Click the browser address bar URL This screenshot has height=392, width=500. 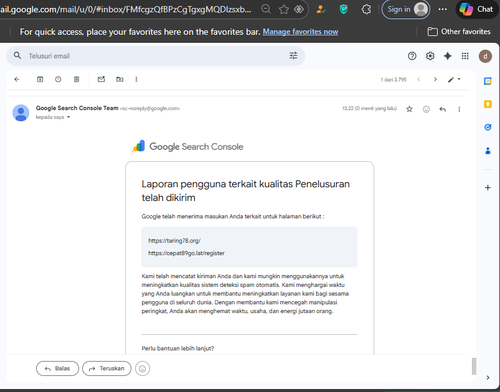click(x=126, y=9)
